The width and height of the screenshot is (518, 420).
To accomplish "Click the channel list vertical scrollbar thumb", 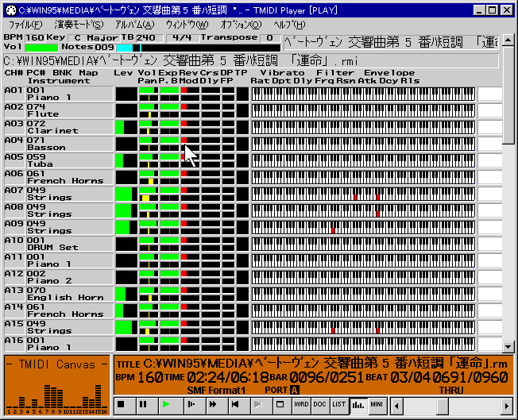I will point(508,96).
